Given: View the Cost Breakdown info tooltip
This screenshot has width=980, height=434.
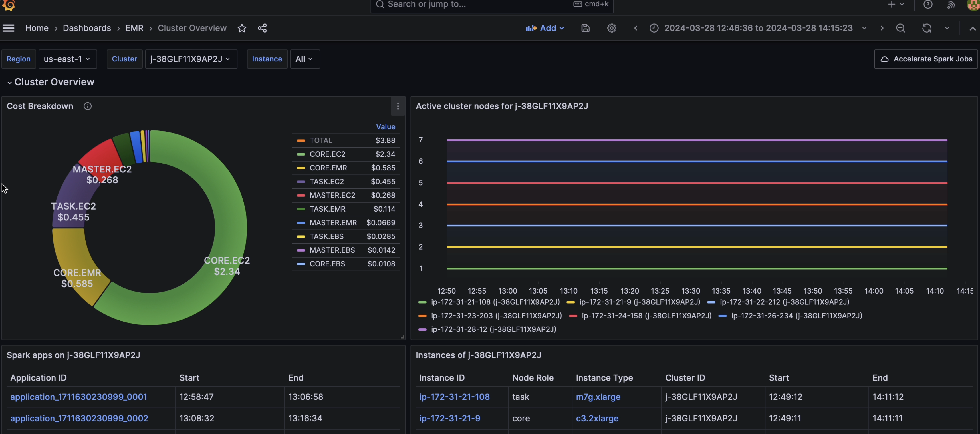Looking at the screenshot, I should pos(87,106).
